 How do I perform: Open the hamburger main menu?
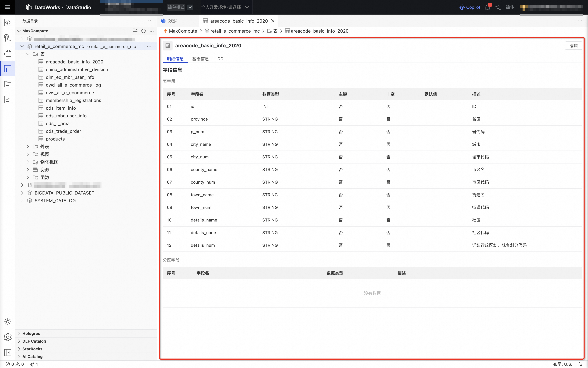coord(8,7)
